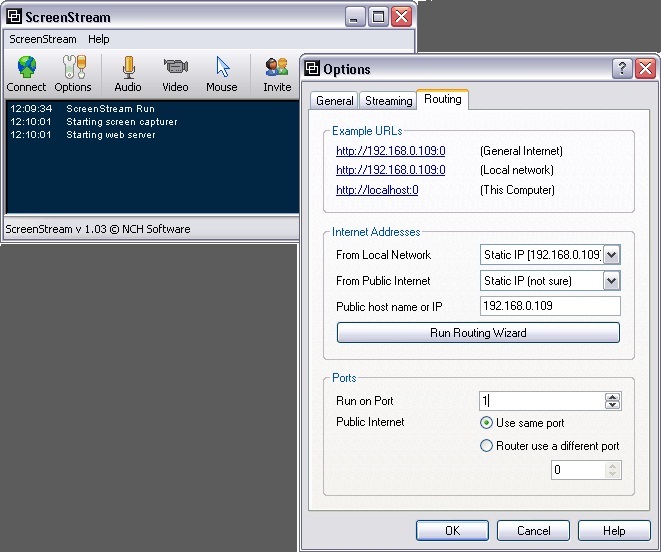Viewport: 661px width, 552px height.
Task: Click the '(General Internet)' label
Action: [x=521, y=151]
